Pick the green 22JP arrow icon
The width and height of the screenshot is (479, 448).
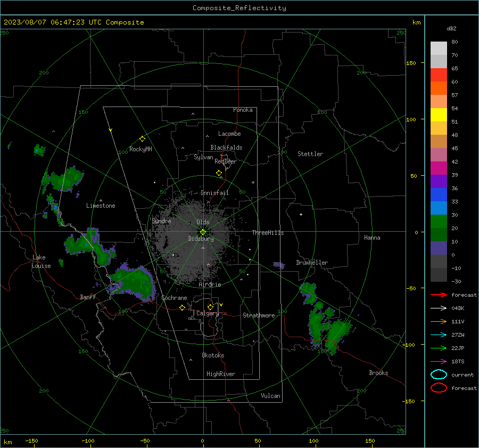point(439,348)
